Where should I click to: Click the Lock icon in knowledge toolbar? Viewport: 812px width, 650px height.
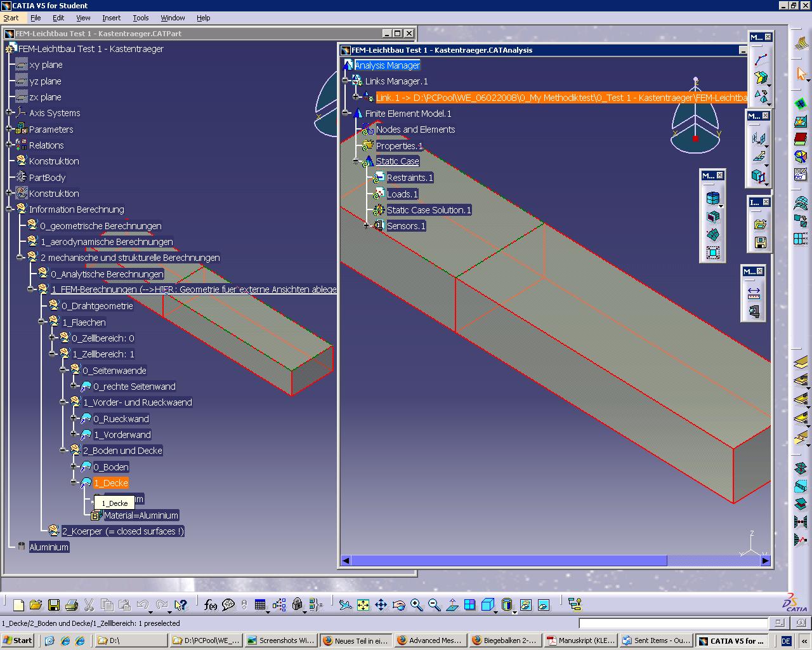tap(297, 605)
